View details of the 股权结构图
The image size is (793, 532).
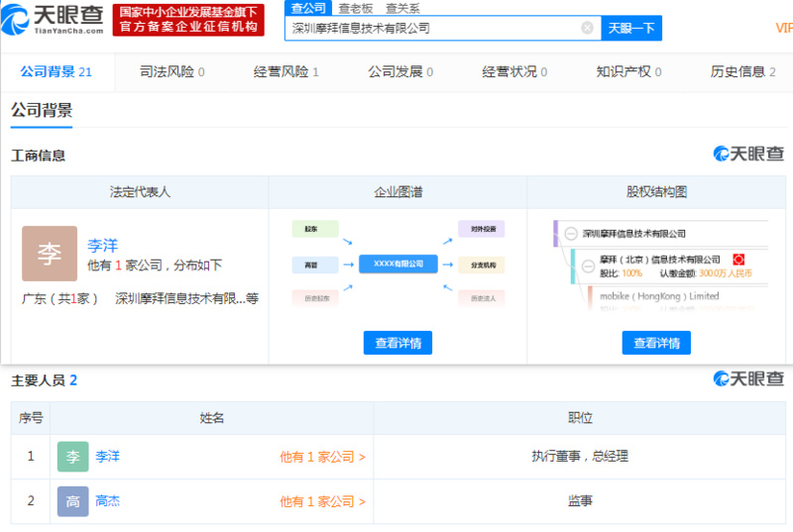tap(656, 343)
